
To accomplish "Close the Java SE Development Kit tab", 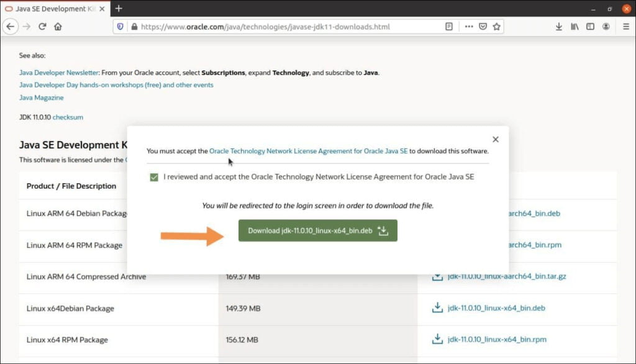I will point(102,9).
